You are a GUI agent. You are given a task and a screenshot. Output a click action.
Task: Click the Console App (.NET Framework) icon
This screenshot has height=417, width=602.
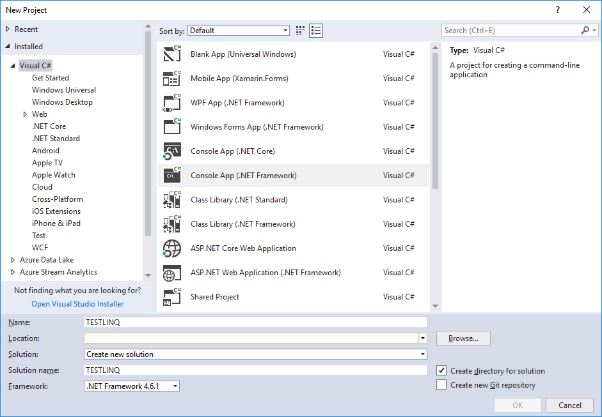(x=172, y=175)
